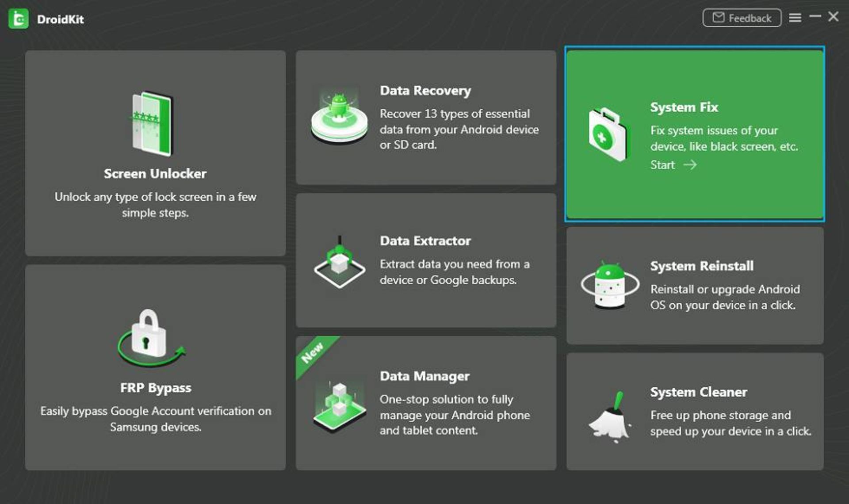
Task: Open System Reinstall title text
Action: tap(702, 266)
